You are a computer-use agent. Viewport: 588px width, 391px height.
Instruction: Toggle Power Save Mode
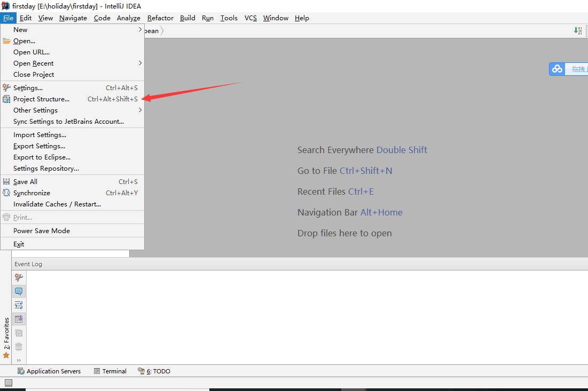click(x=73, y=230)
